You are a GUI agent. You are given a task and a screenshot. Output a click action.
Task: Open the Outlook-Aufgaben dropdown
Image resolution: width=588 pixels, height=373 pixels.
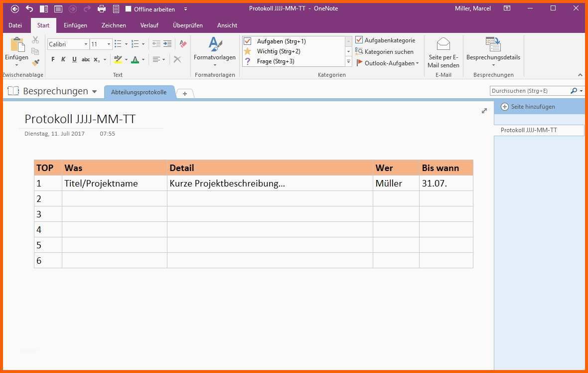click(x=418, y=63)
